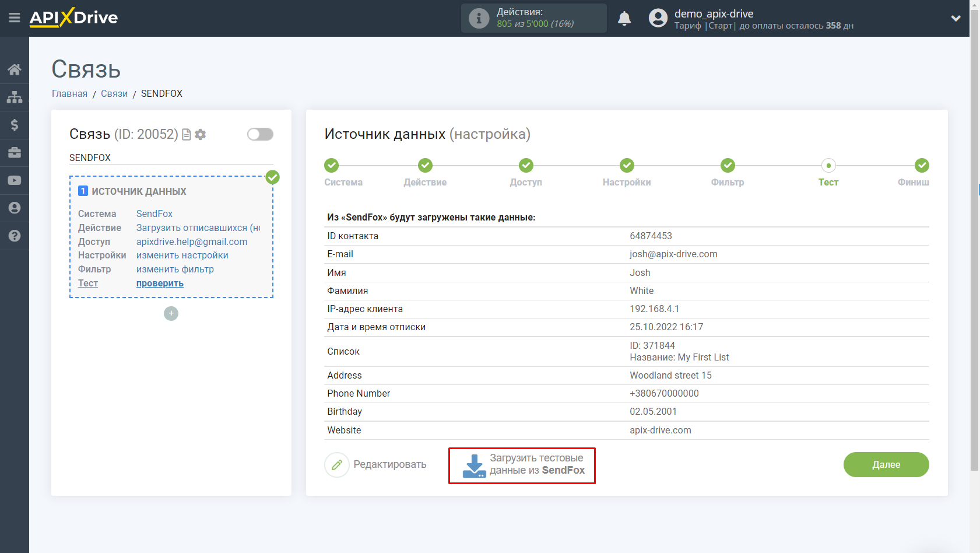980x553 pixels.
Task: Click изменить фильтр link
Action: [x=175, y=269]
